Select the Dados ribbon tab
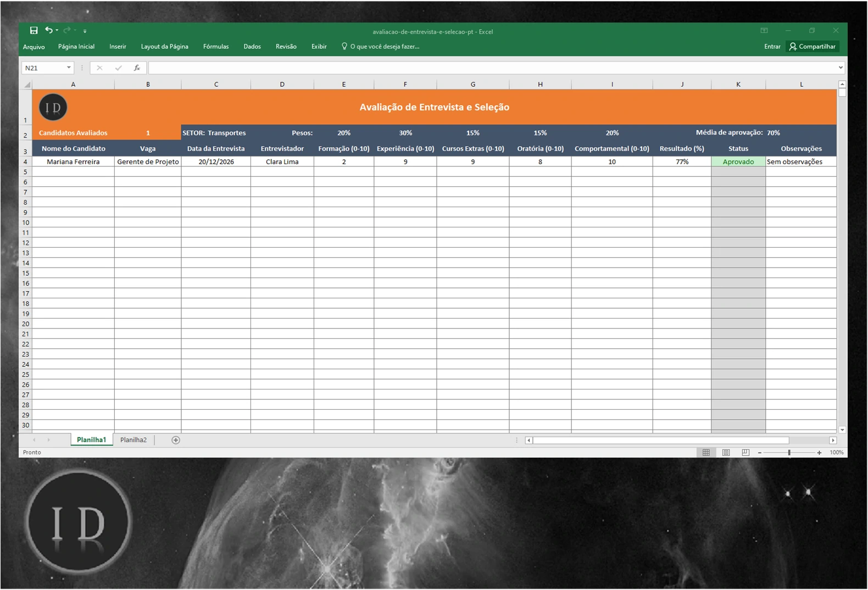 pyautogui.click(x=252, y=47)
